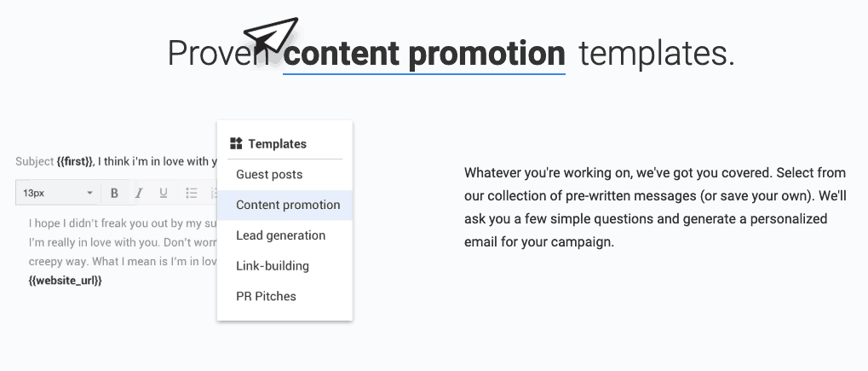Click the Templates grid icon
This screenshot has width=868, height=371.
[237, 143]
